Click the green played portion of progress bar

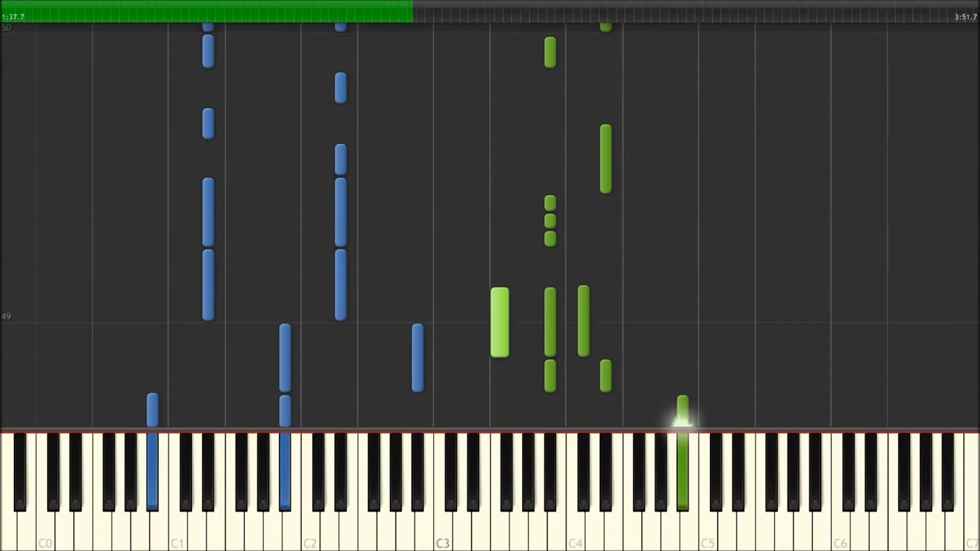click(207, 11)
